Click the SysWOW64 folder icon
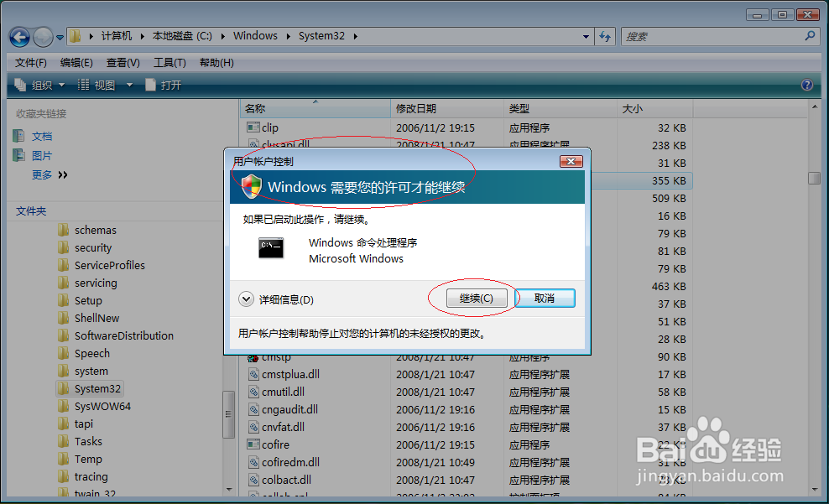The image size is (829, 504). tap(64, 406)
